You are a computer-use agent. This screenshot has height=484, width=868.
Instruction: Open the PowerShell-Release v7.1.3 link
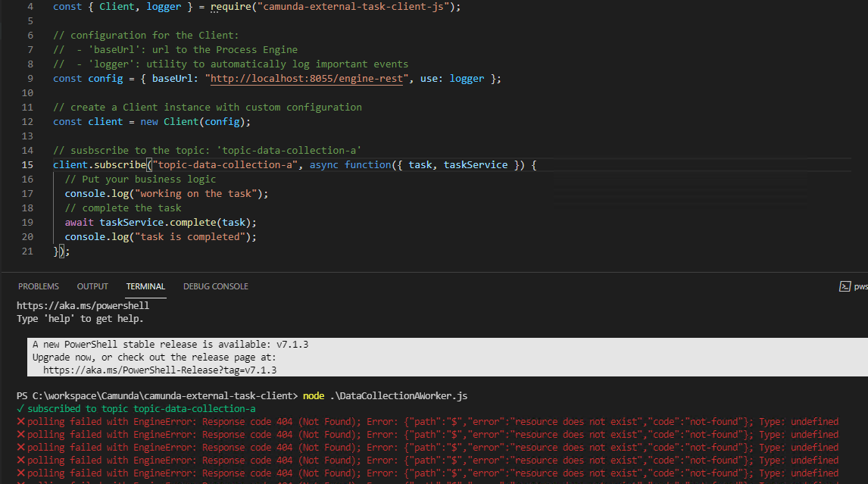click(x=160, y=370)
